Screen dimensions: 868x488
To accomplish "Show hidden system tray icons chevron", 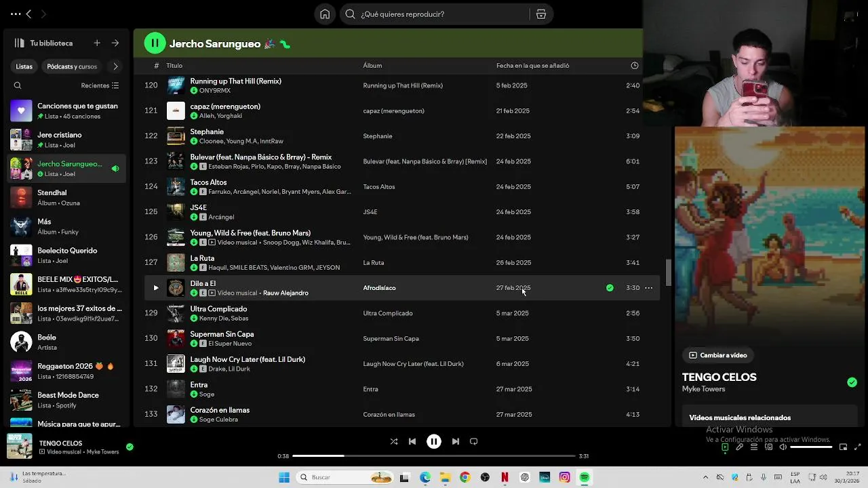I will 706,477.
